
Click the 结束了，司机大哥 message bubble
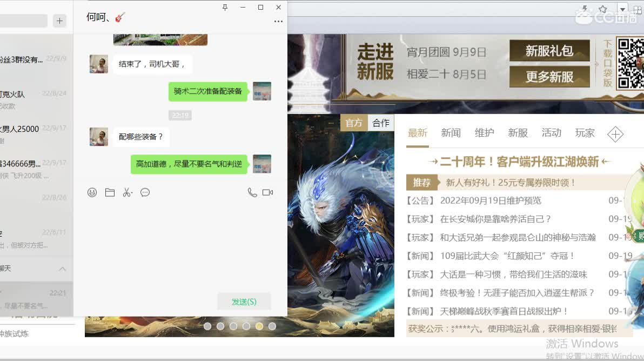tap(152, 64)
